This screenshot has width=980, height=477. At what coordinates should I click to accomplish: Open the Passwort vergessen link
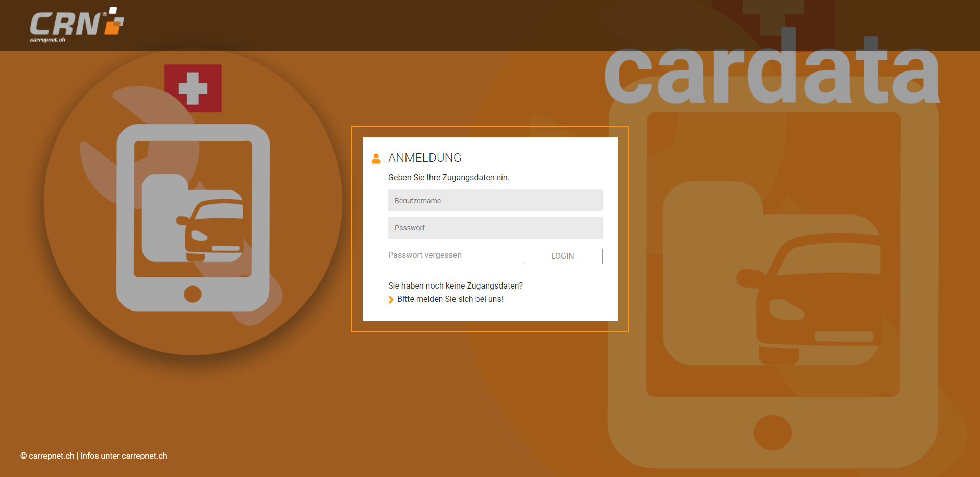pos(424,255)
